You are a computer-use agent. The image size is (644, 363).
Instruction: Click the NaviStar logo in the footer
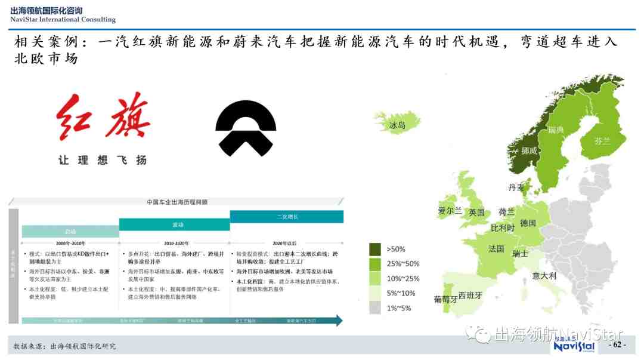(x=574, y=345)
